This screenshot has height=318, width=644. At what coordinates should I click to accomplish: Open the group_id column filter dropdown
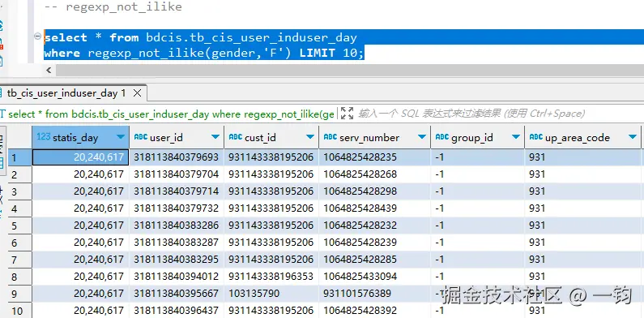pos(516,137)
